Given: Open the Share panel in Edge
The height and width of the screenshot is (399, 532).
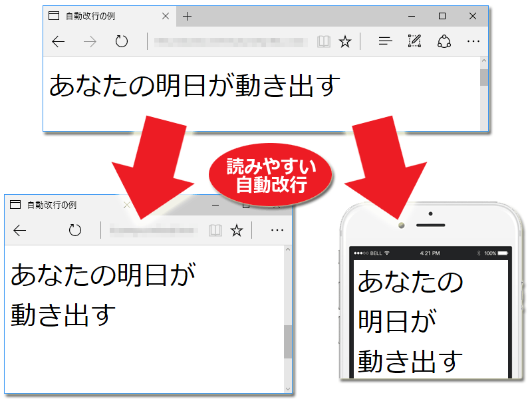Looking at the screenshot, I should click(x=446, y=41).
